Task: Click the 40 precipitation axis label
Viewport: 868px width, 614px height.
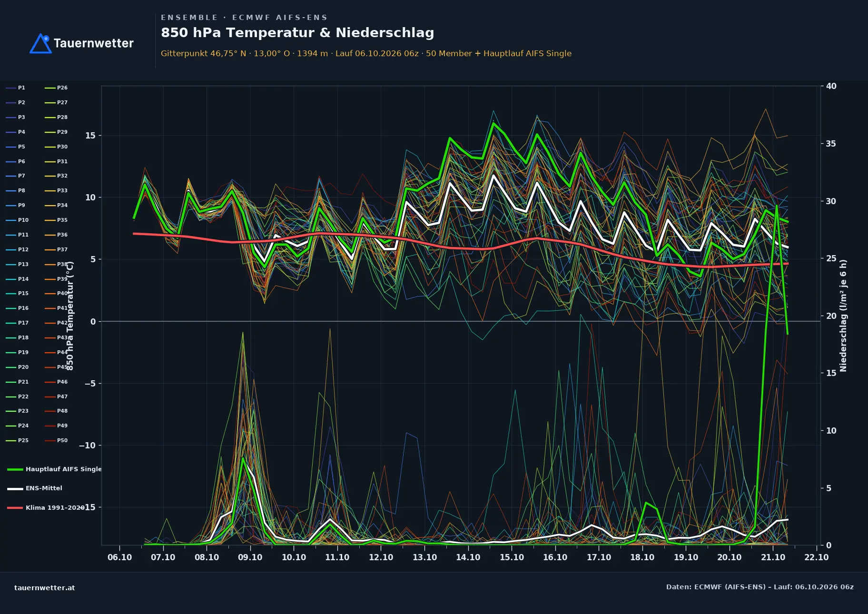Action: pyautogui.click(x=831, y=86)
